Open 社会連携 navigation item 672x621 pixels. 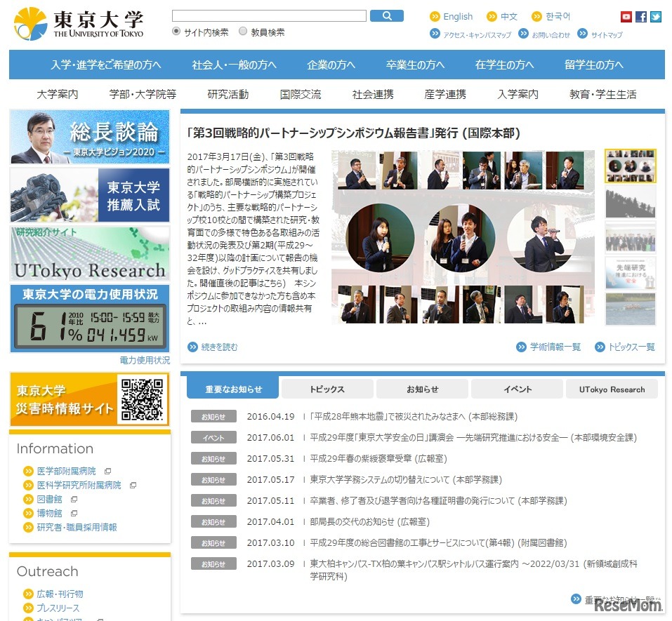[373, 94]
